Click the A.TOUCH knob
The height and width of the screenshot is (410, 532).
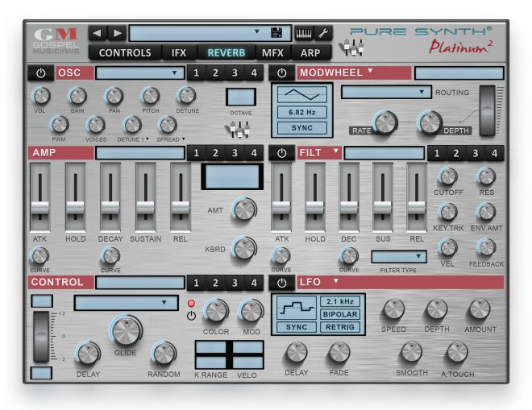pyautogui.click(x=457, y=352)
